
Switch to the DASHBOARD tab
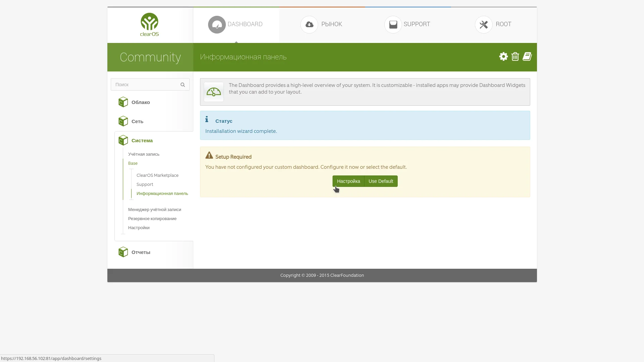[x=236, y=24]
